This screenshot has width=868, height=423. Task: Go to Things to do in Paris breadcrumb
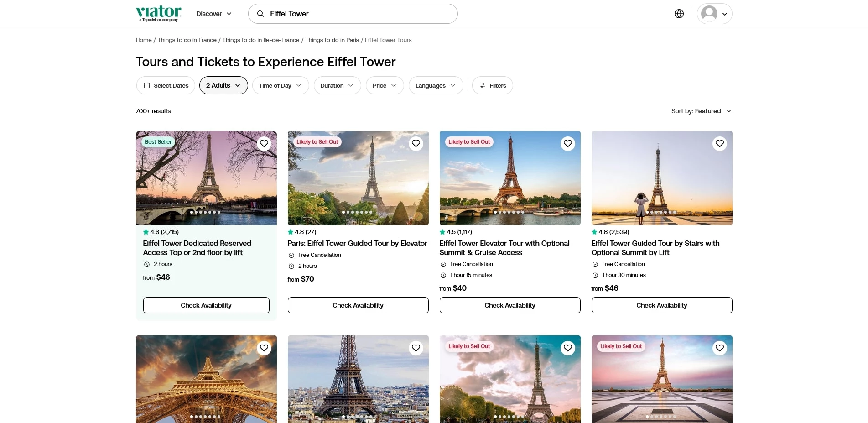[x=332, y=40]
